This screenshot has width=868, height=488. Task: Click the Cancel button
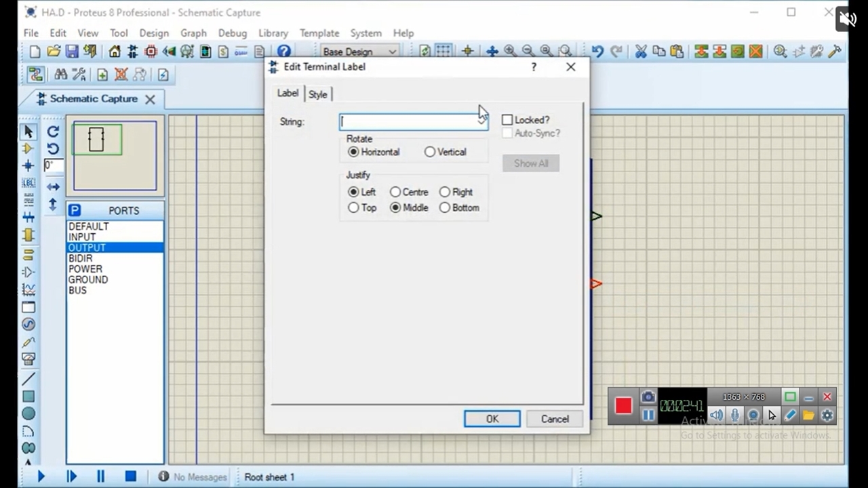[x=554, y=419]
